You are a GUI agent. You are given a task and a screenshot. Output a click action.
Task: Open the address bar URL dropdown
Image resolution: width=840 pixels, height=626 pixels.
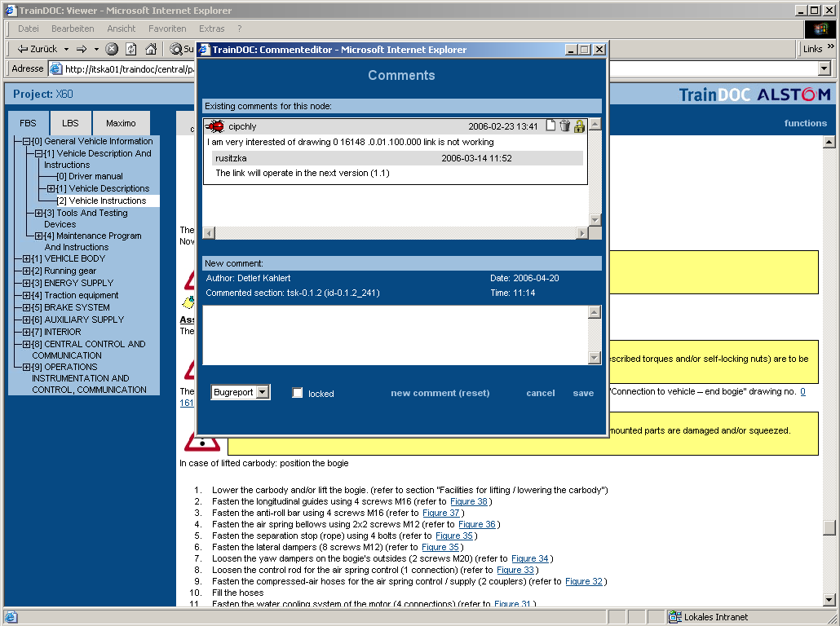click(x=825, y=68)
